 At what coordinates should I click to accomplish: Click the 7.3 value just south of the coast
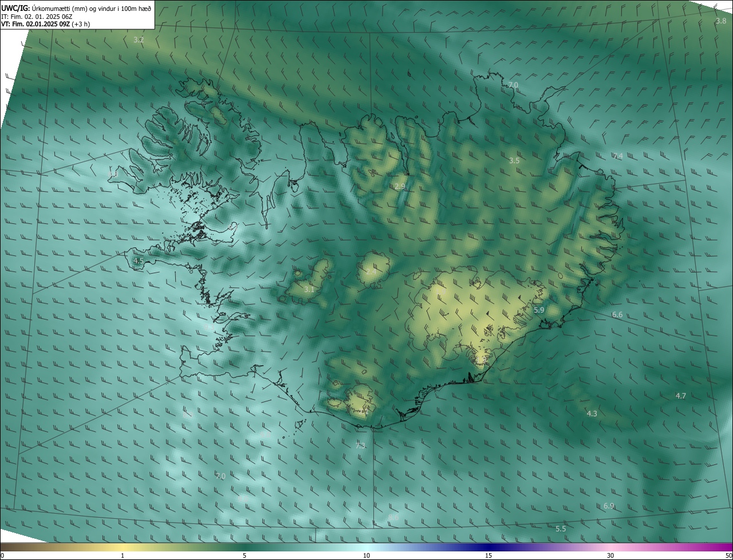pos(360,445)
